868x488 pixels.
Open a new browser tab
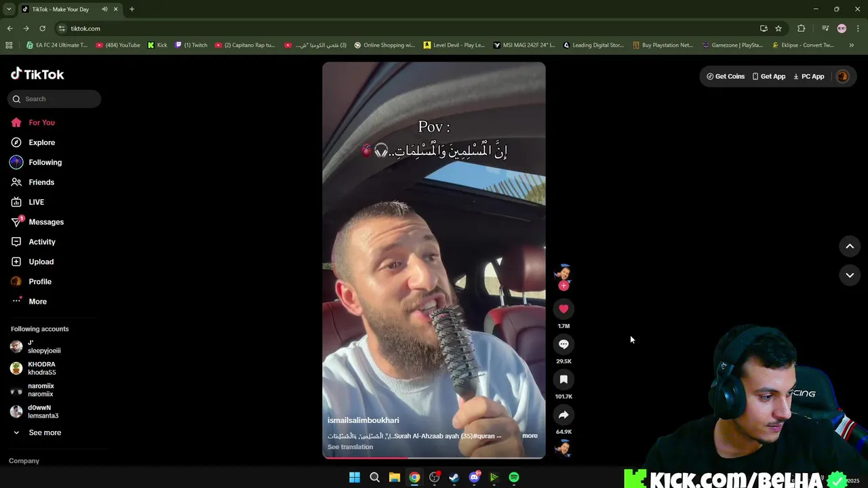click(132, 9)
